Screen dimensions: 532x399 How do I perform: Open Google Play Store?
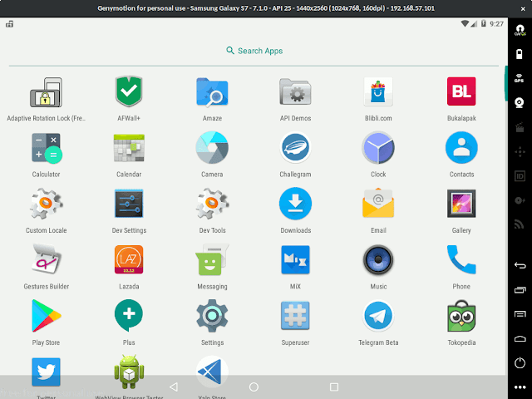coord(47,316)
